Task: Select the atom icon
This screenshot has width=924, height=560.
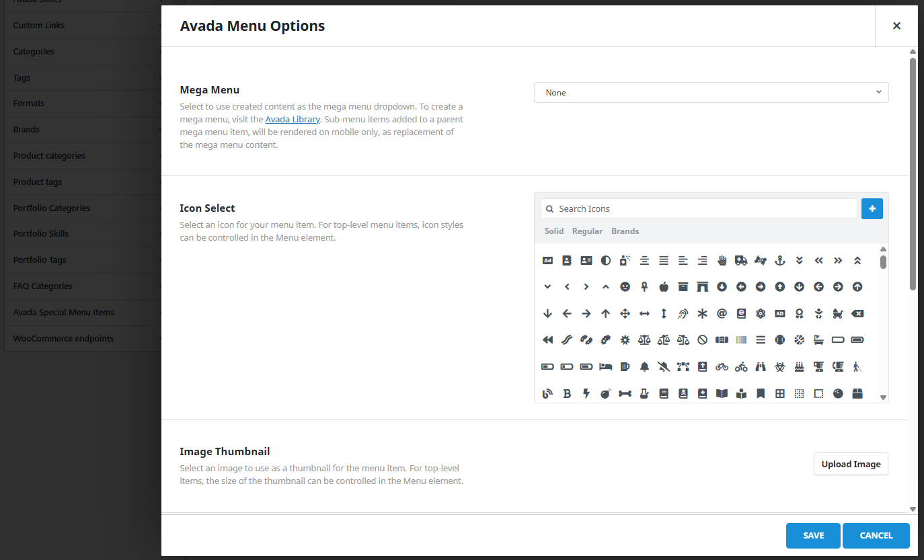Action: [761, 313]
